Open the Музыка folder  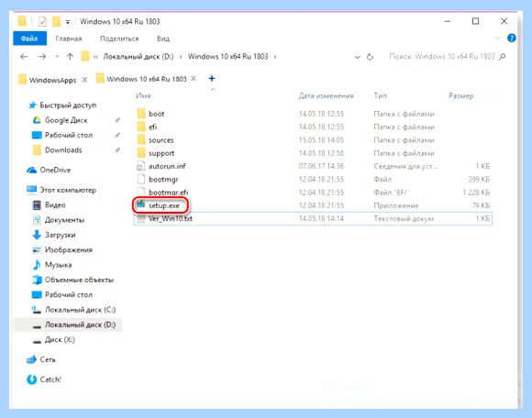tap(58, 265)
